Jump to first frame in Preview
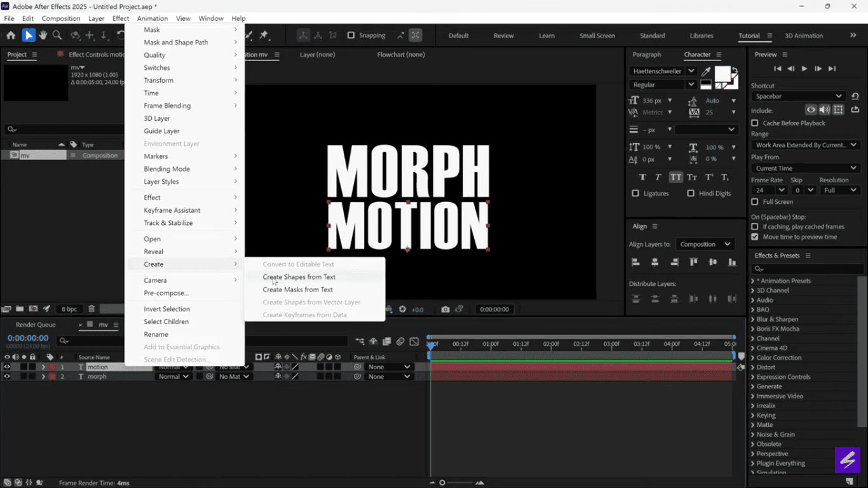This screenshot has height=488, width=868. (777, 69)
